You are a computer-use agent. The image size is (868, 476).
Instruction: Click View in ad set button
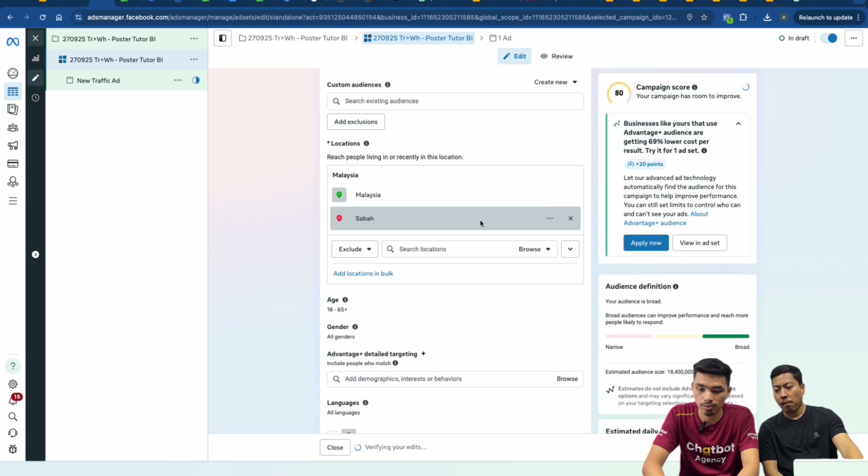[x=700, y=243]
